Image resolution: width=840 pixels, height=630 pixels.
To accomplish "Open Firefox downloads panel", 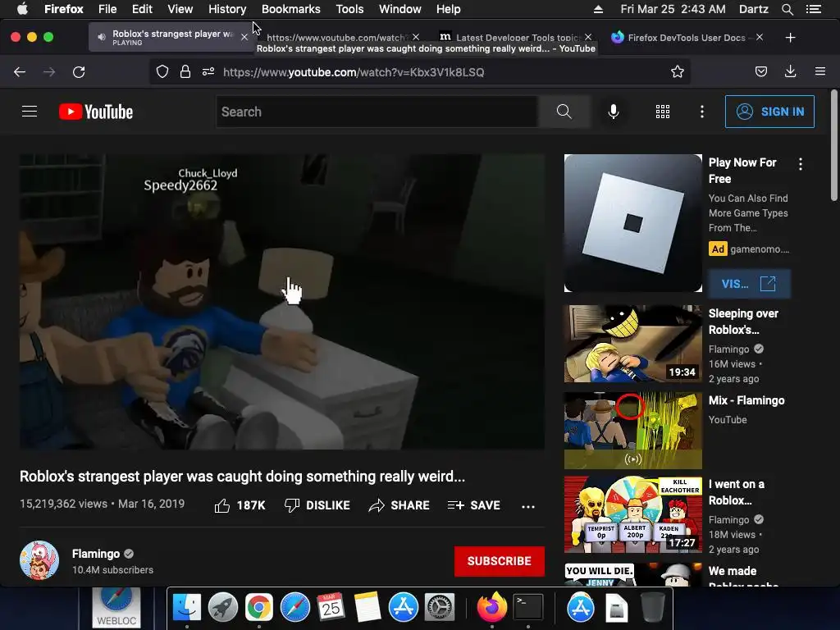I will click(x=790, y=72).
